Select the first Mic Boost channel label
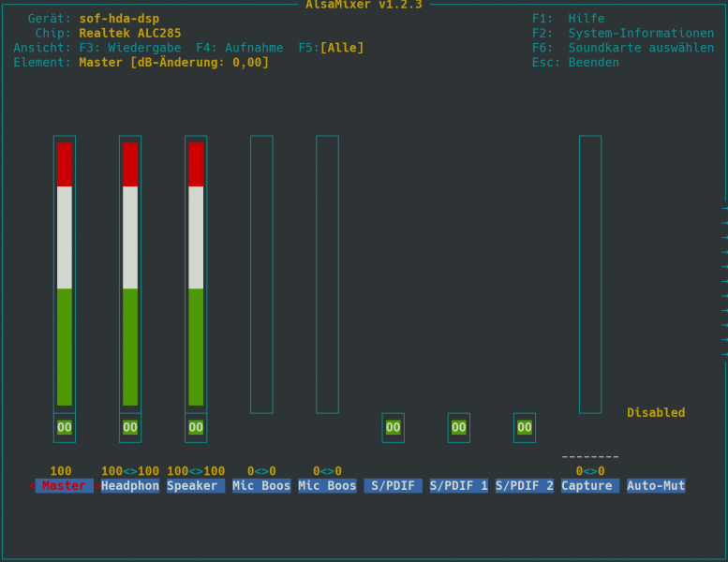Image resolution: width=728 pixels, height=562 pixels. tap(261, 486)
